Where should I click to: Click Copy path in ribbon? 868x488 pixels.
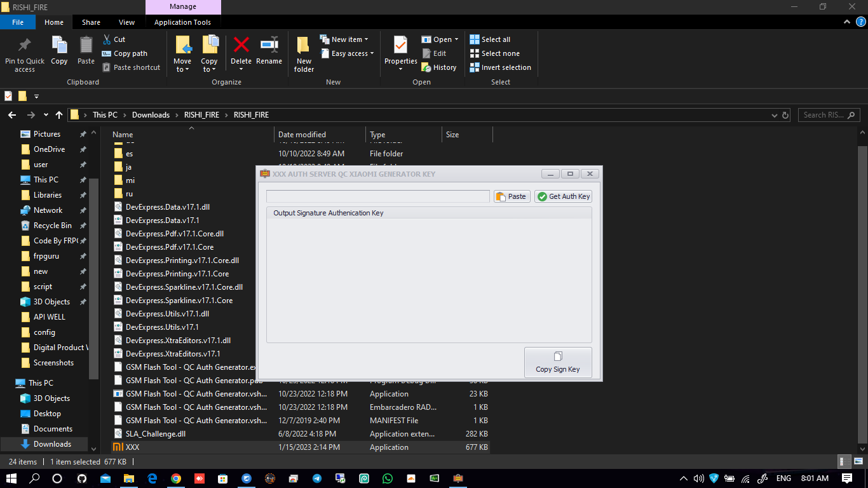(125, 53)
